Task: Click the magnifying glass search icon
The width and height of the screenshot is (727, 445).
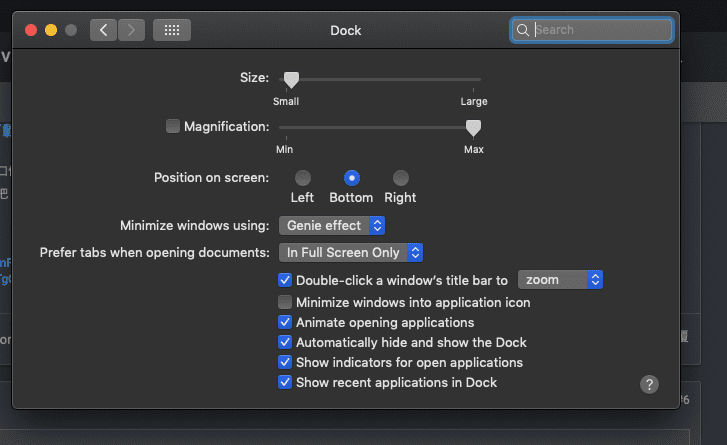Action: pos(522,30)
